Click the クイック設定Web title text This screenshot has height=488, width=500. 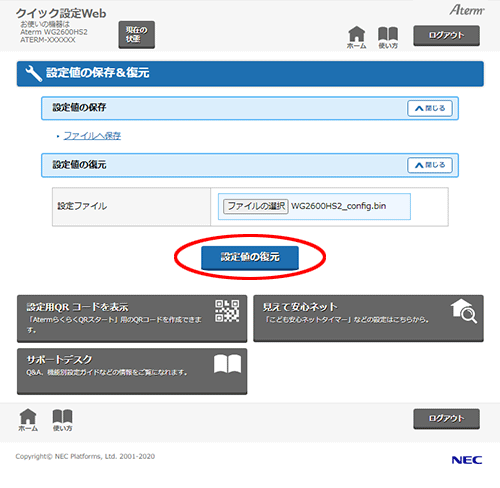click(x=61, y=13)
